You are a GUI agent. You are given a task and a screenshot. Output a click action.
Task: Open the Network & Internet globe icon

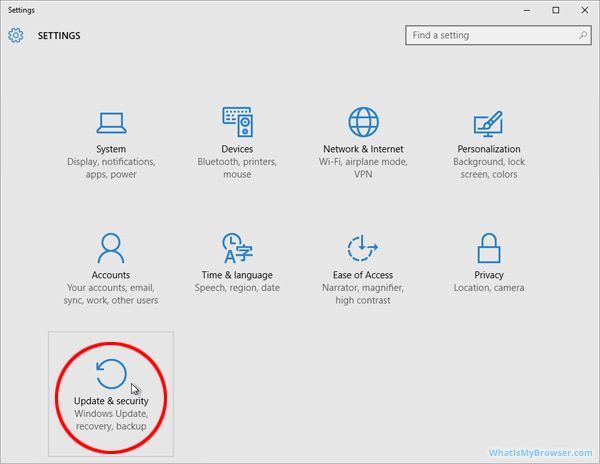pos(363,122)
